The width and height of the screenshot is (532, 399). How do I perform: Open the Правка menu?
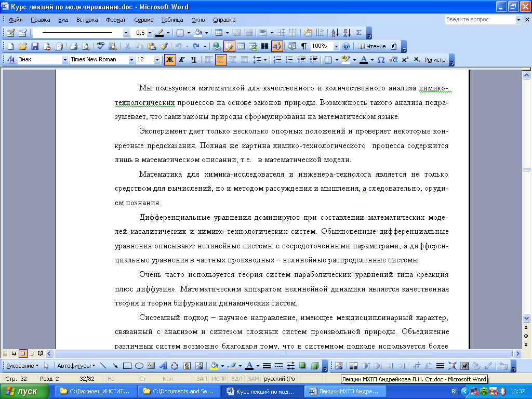[41, 20]
